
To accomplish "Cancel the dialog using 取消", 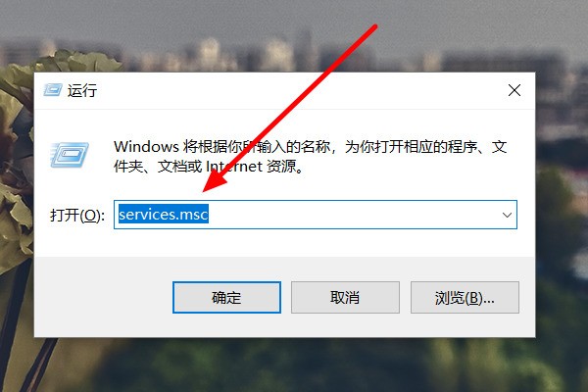I will tap(345, 298).
